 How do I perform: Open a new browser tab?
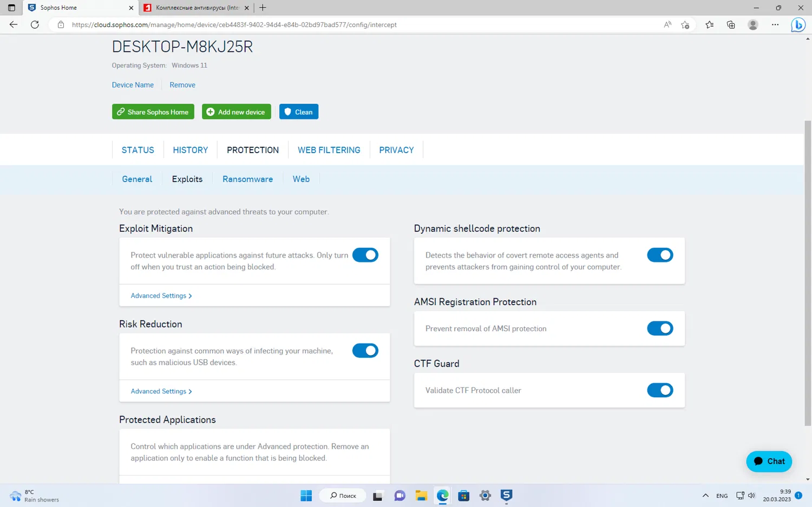pos(263,8)
